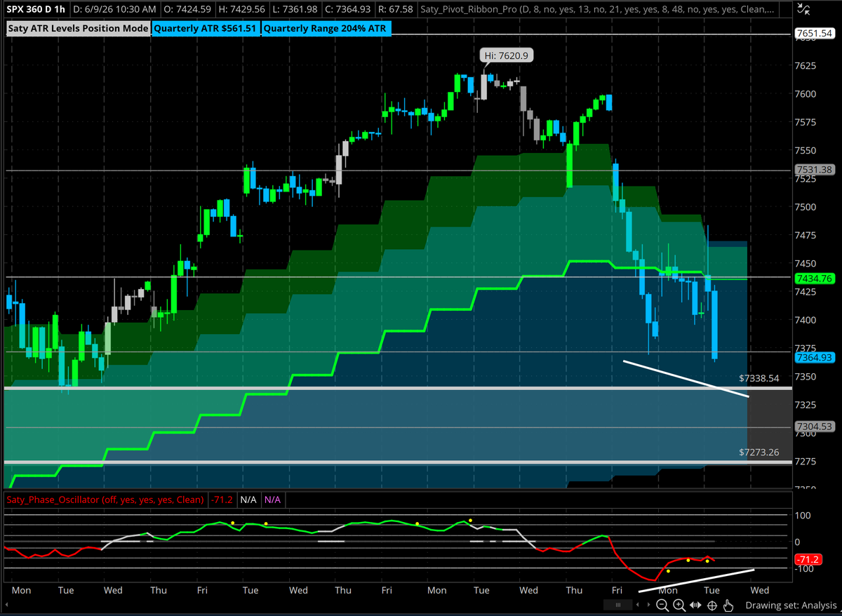Click the SPX 360 D 1h symbol label
The width and height of the screenshot is (842, 616).
[36, 9]
